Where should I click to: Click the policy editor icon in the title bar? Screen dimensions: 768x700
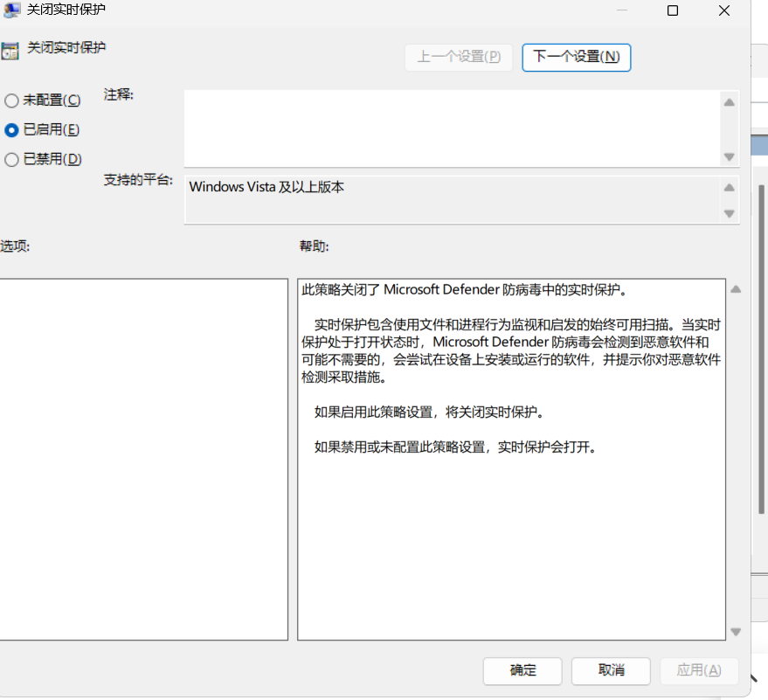click(12, 10)
